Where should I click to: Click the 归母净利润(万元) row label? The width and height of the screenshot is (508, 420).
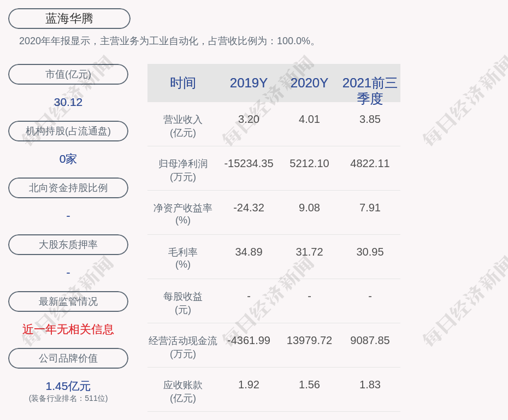183,170
